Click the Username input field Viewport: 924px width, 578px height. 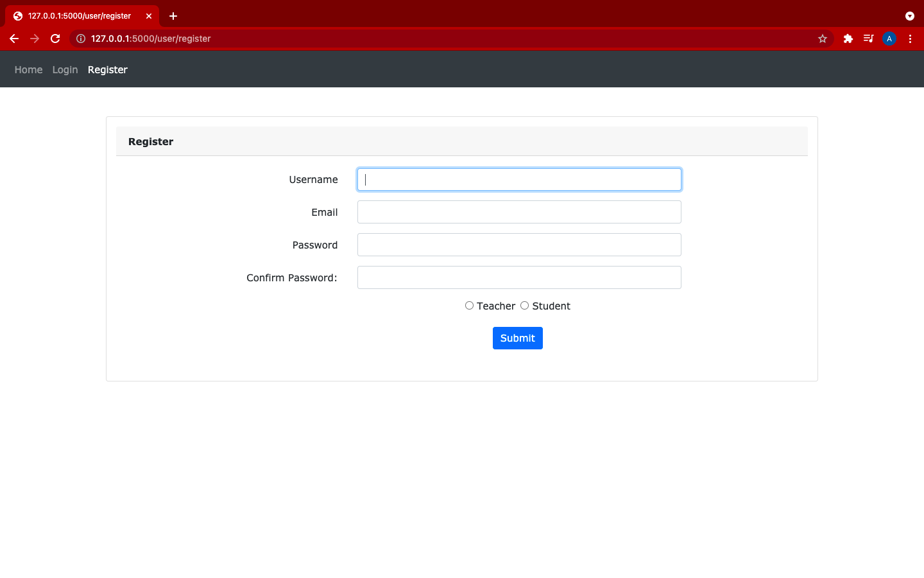click(x=519, y=179)
